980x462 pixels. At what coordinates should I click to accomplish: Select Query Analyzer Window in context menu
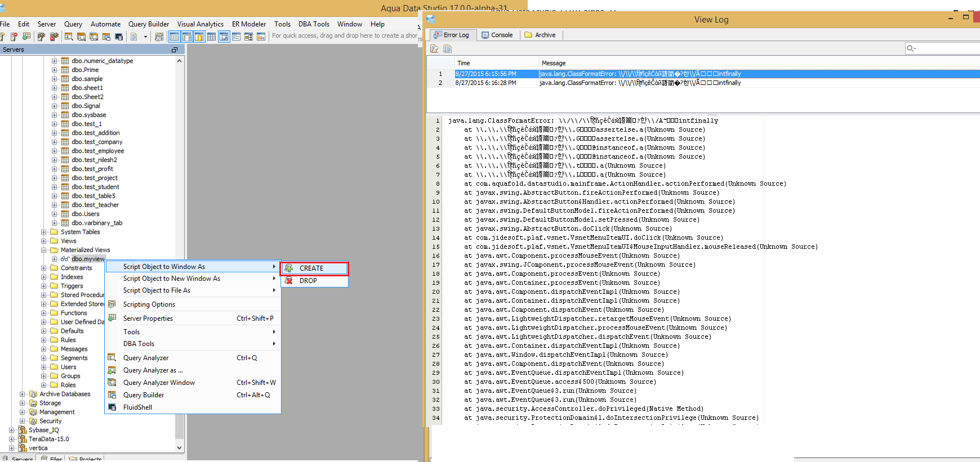193,383
